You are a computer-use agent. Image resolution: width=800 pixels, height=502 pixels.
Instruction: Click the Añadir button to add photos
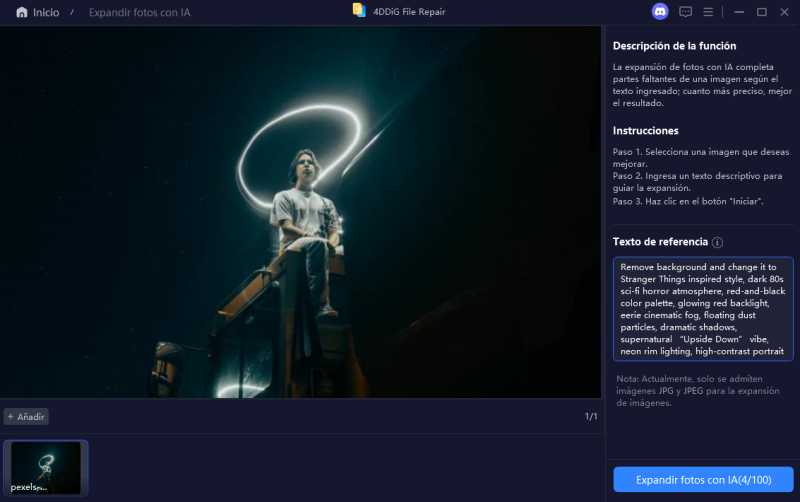pyautogui.click(x=26, y=417)
